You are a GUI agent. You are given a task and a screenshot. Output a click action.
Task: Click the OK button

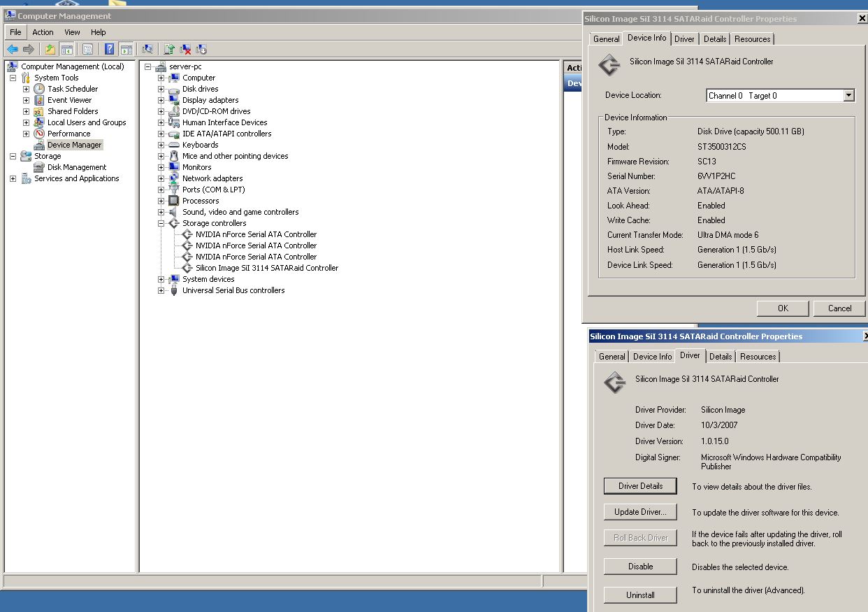tap(783, 308)
